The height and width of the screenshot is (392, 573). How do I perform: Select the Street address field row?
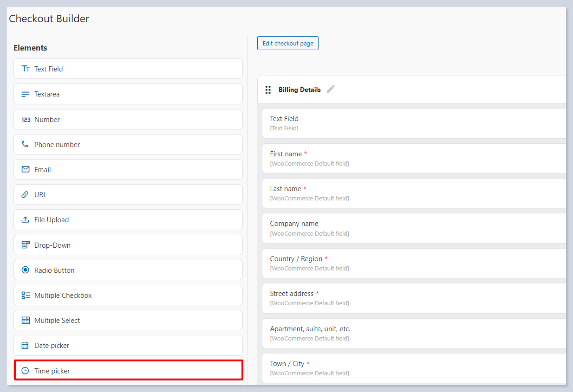413,298
